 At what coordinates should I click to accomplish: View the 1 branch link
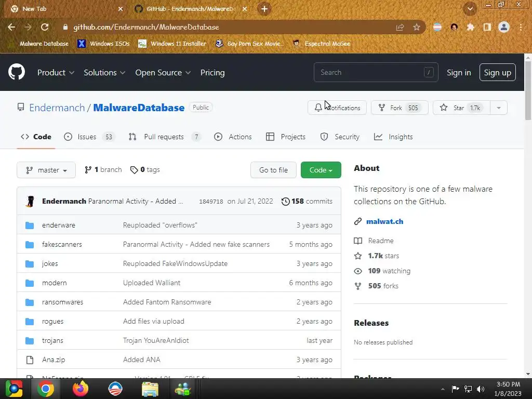(103, 170)
